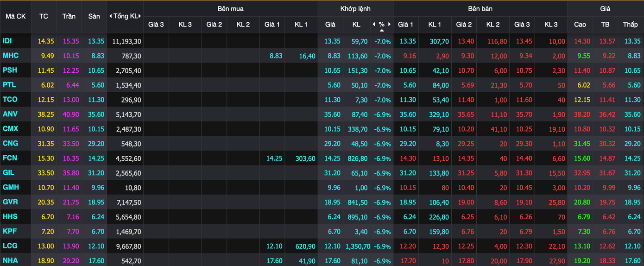Click left arrow beside Tổng KL header
The width and height of the screenshot is (644, 266).
click(111, 16)
